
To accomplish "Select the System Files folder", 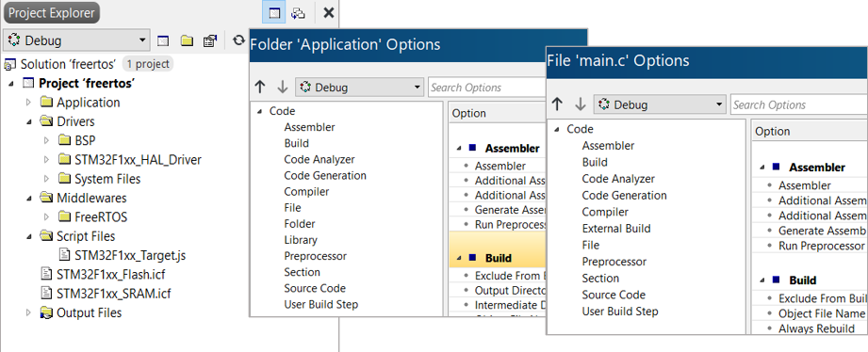I will (x=107, y=179).
